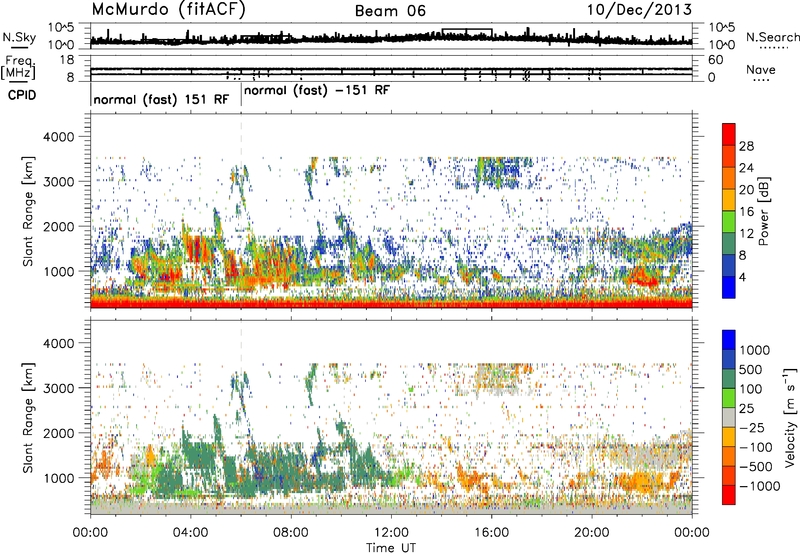The width and height of the screenshot is (800, 554).
Task: Click the '04:00' time tick label
Action: (191, 533)
